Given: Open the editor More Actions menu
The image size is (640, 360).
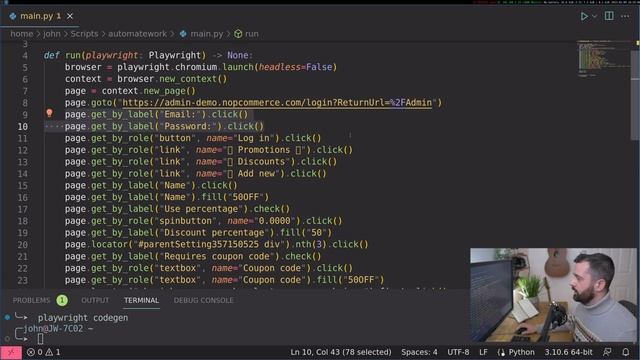Looking at the screenshot, I should tap(625, 16).
